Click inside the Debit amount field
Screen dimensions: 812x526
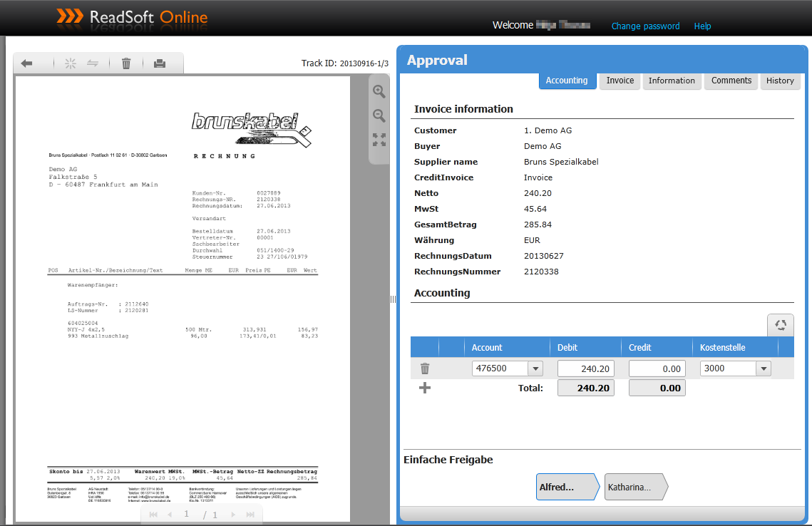[585, 368]
